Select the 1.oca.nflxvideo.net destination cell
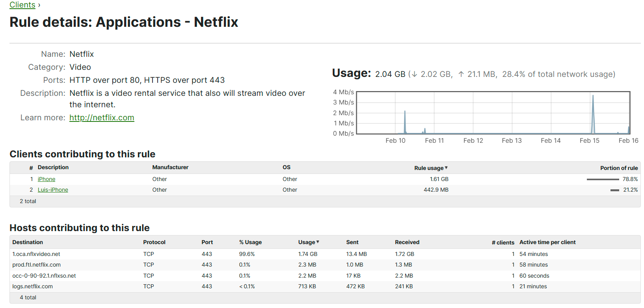Viewport: 644px width, 308px height. (36, 254)
